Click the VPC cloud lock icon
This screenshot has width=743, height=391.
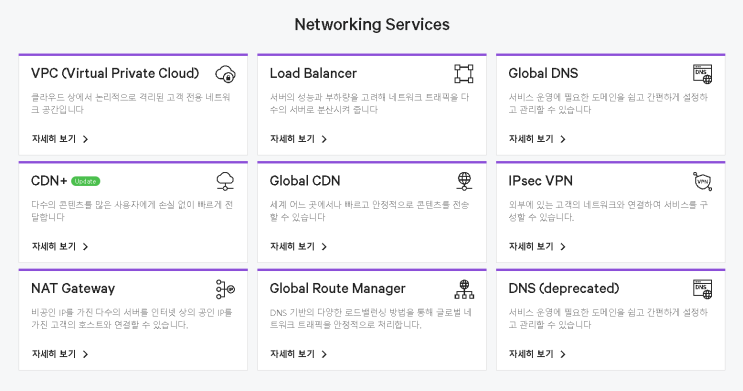pos(226,74)
